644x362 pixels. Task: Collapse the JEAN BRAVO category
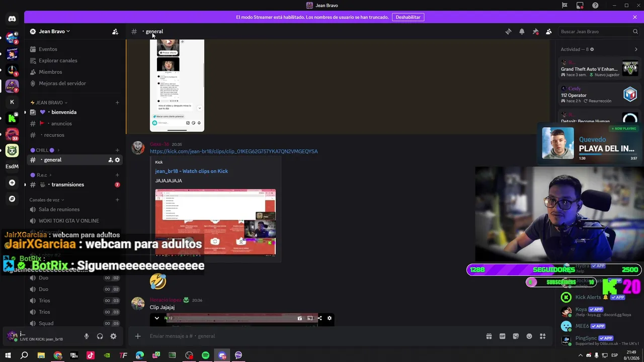click(x=49, y=103)
